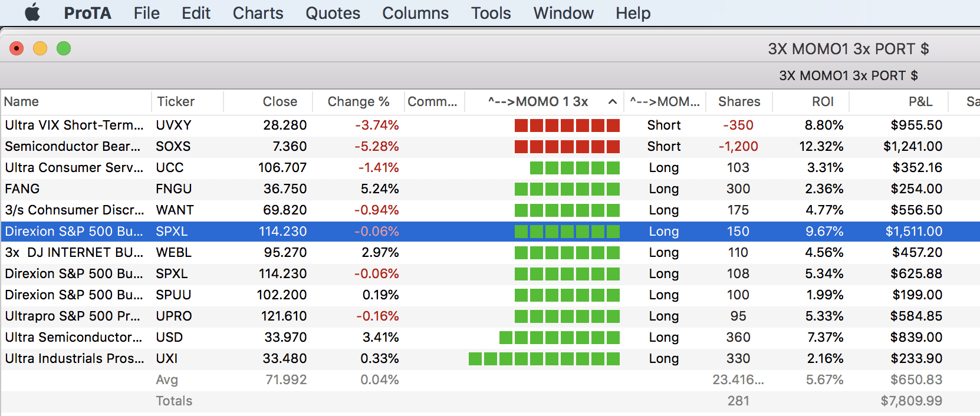The image size is (980, 416).
Task: Click the 3X MOMO1 3x PORT $ tab
Action: 848,75
